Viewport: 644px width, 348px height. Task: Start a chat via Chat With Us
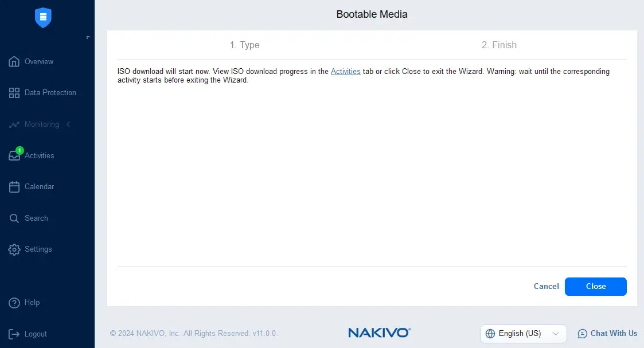[607, 334]
